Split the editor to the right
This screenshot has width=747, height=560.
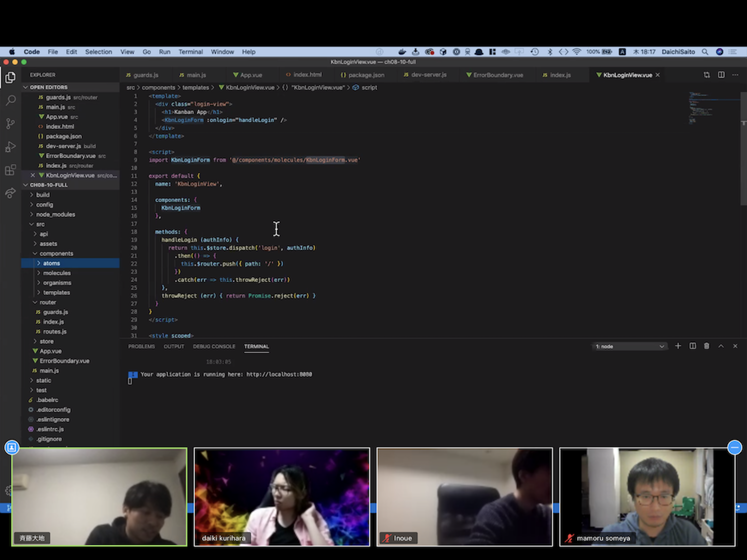click(x=721, y=75)
